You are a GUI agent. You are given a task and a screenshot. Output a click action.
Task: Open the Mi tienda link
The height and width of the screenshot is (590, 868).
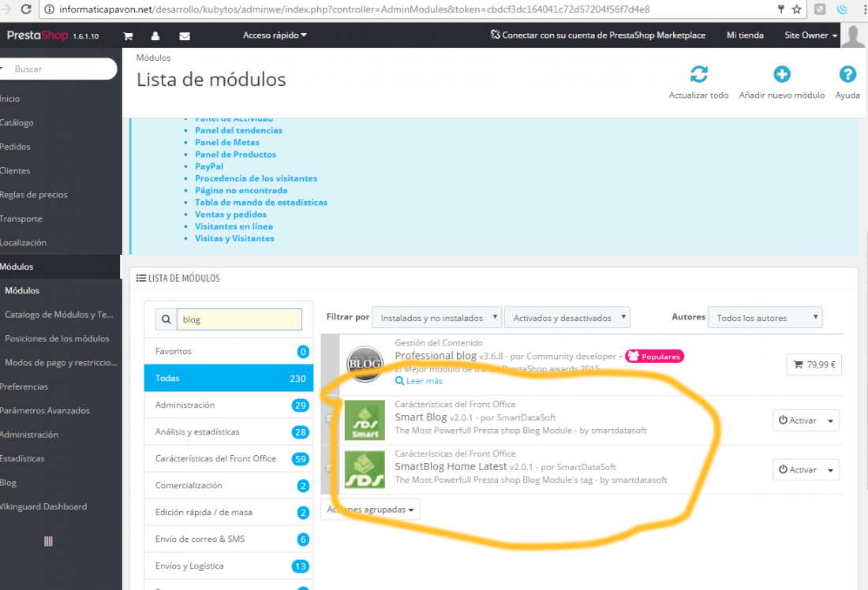click(745, 35)
